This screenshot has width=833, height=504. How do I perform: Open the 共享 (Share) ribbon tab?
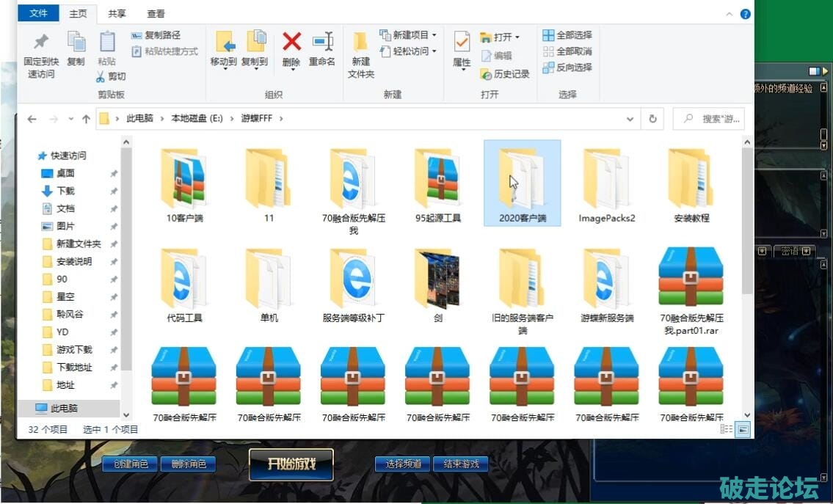click(117, 13)
